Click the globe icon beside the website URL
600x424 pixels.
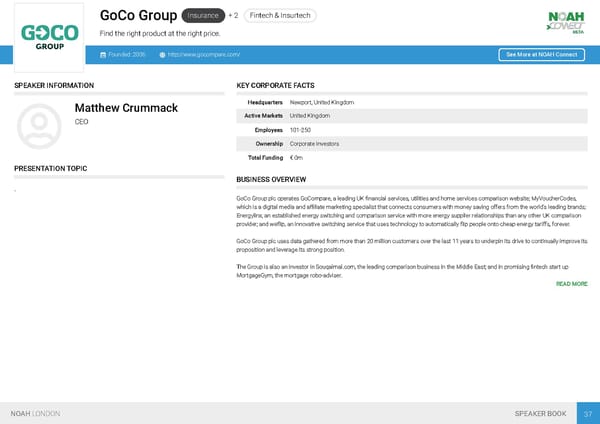pyautogui.click(x=162, y=54)
